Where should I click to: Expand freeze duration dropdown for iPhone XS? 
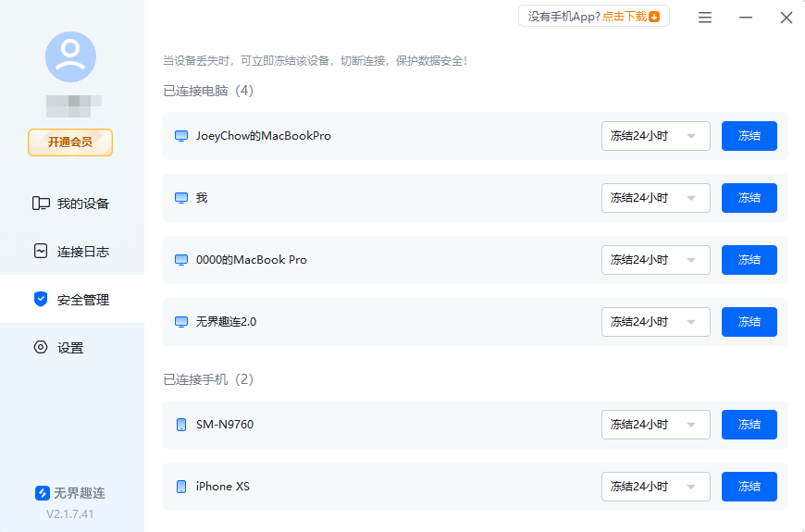coord(656,487)
